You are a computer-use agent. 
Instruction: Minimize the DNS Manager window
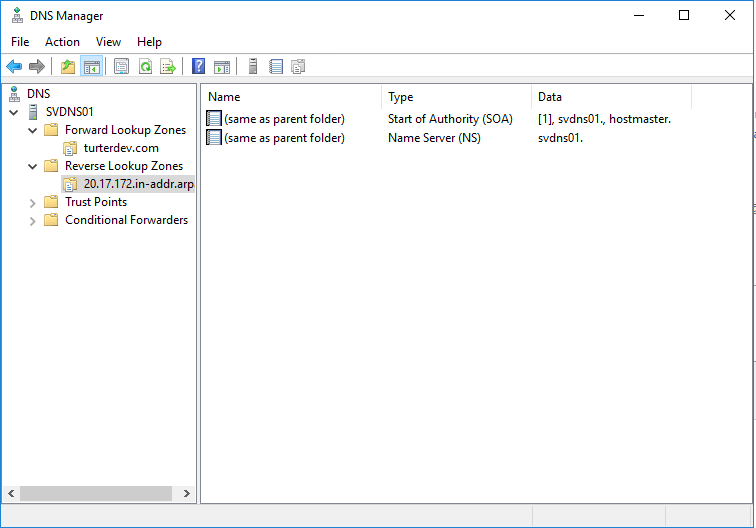(x=639, y=15)
